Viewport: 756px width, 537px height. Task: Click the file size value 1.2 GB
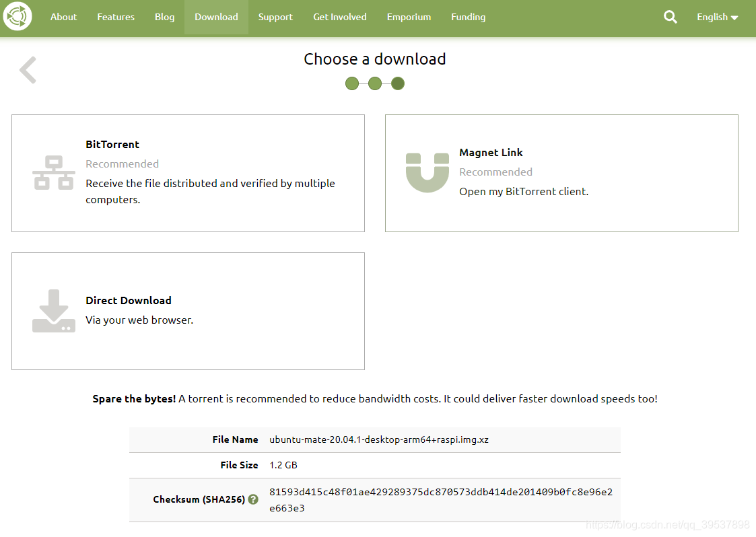pos(283,465)
